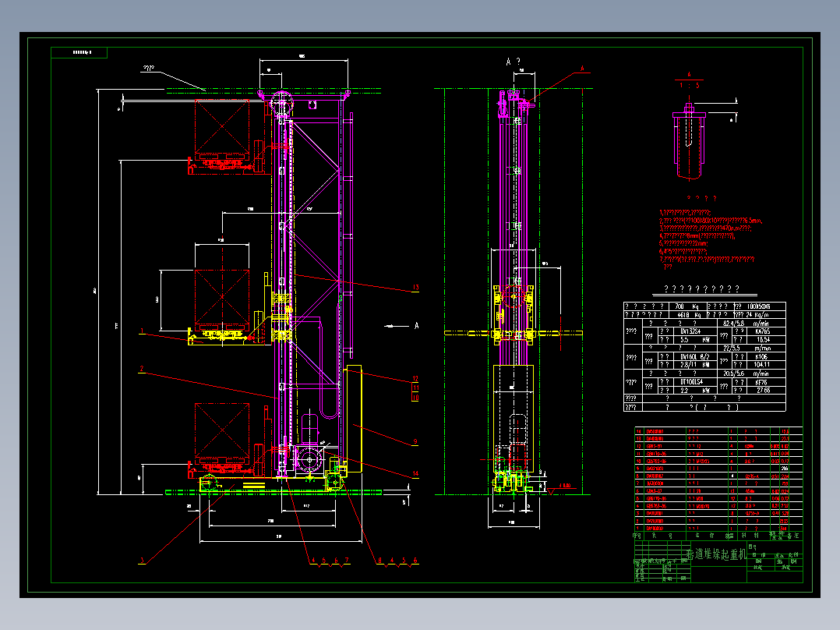Click callout number 7 at bottom
Viewport: 840px width, 630px height.
(347, 561)
